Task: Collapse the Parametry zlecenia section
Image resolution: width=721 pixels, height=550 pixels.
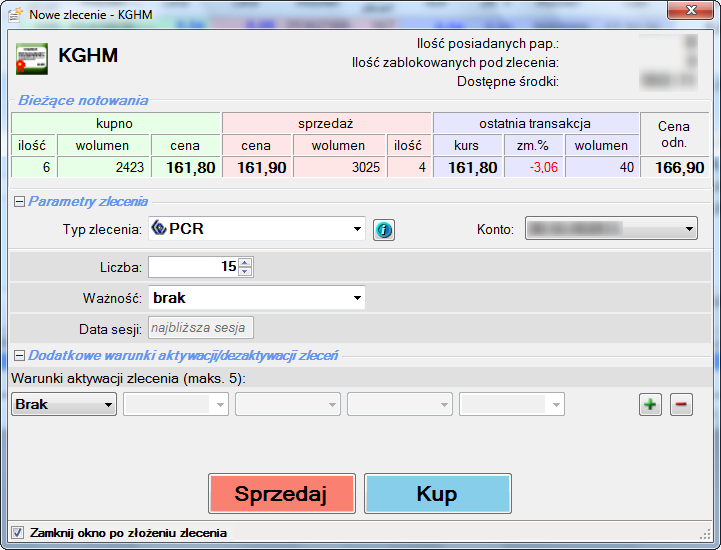Action: click(x=19, y=201)
